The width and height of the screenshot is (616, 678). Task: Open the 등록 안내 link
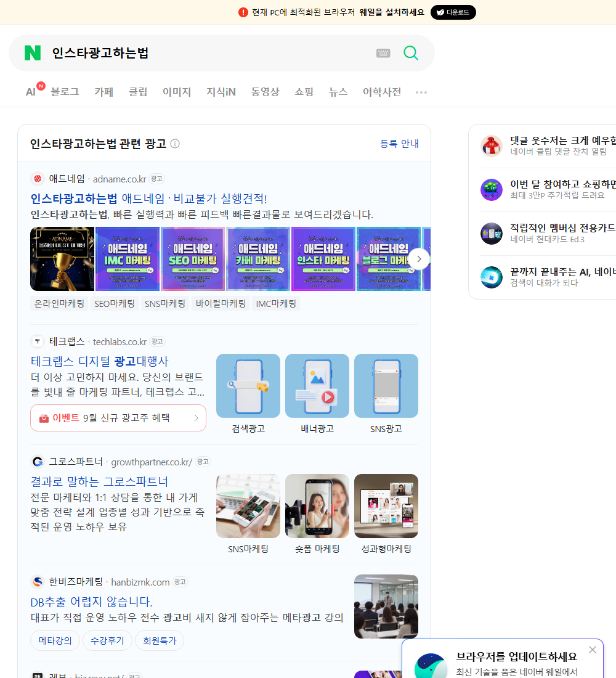(x=399, y=144)
